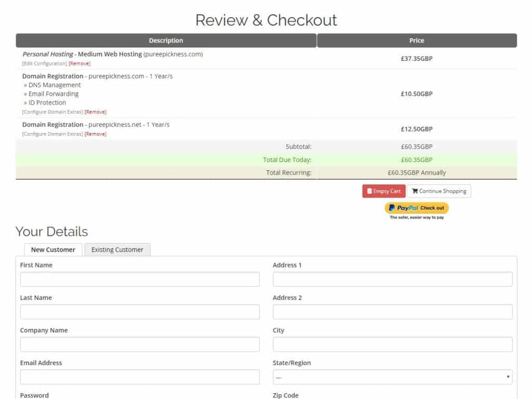Pay with the PayPal Check out button
This screenshot has width=532, height=399.
[417, 208]
